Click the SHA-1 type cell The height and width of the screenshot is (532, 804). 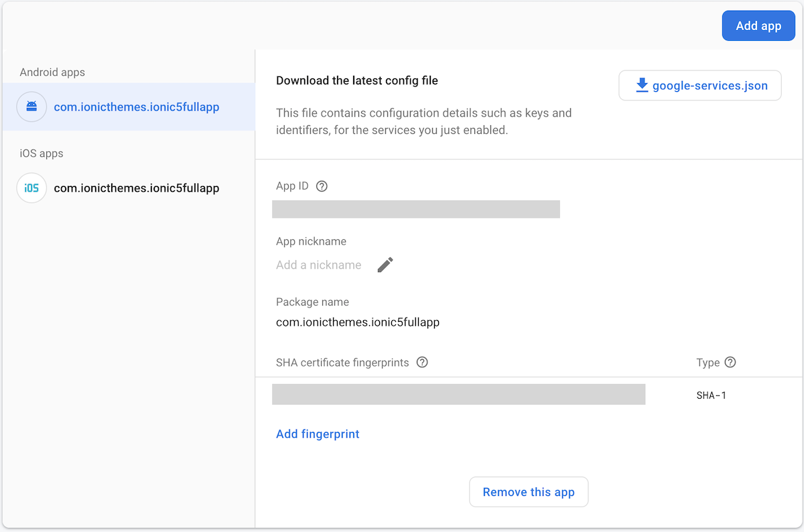click(712, 395)
